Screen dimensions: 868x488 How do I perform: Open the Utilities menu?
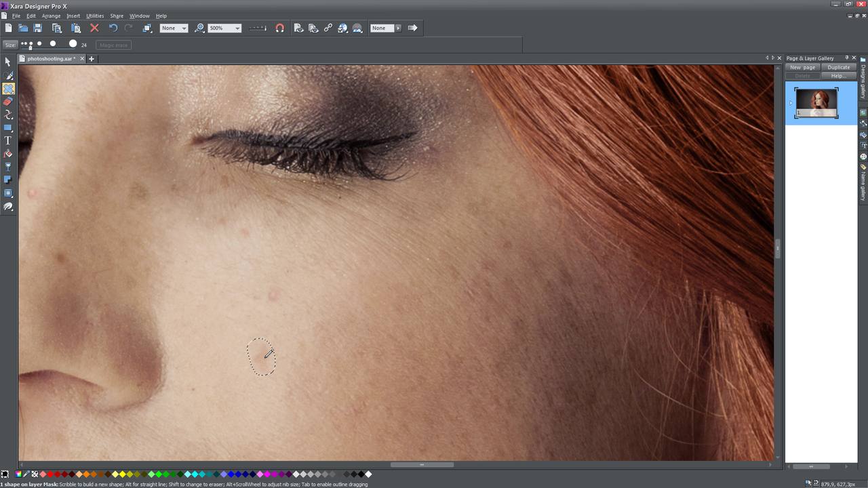(95, 16)
